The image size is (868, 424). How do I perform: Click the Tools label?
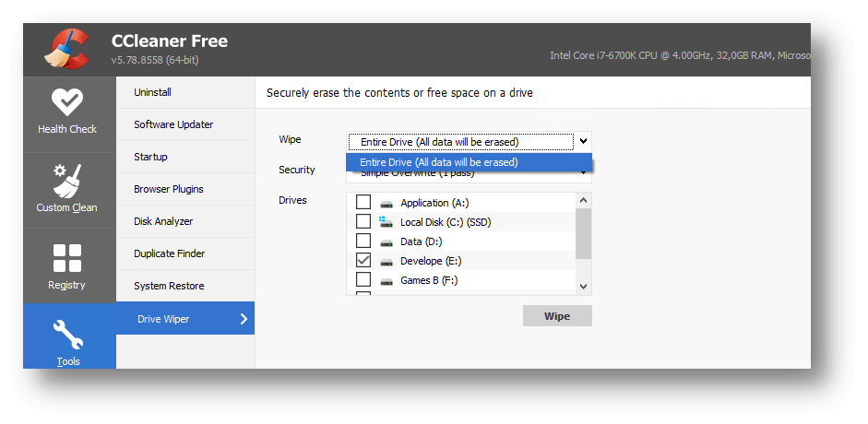[68, 361]
